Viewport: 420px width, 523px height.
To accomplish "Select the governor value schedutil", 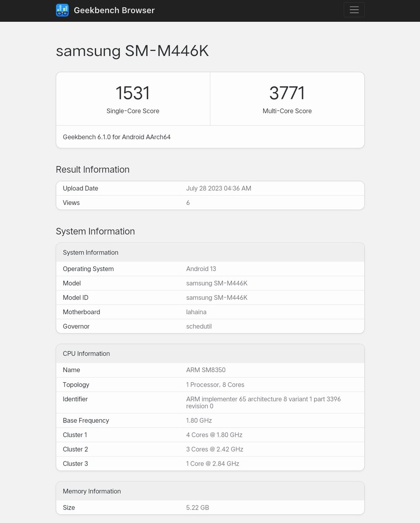I will (x=199, y=326).
